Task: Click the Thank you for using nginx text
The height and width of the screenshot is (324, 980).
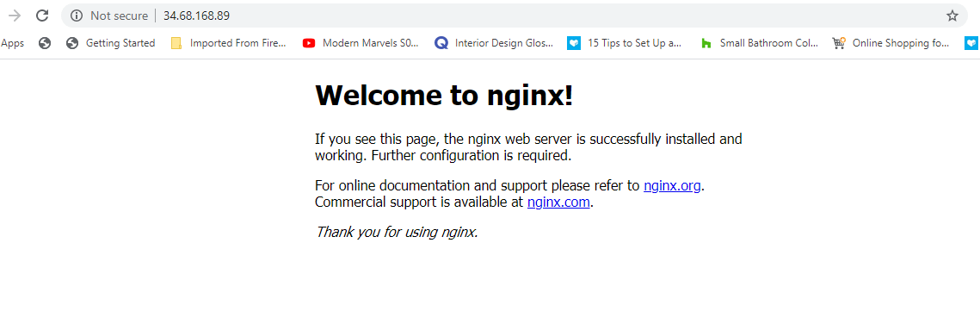Action: tap(397, 232)
